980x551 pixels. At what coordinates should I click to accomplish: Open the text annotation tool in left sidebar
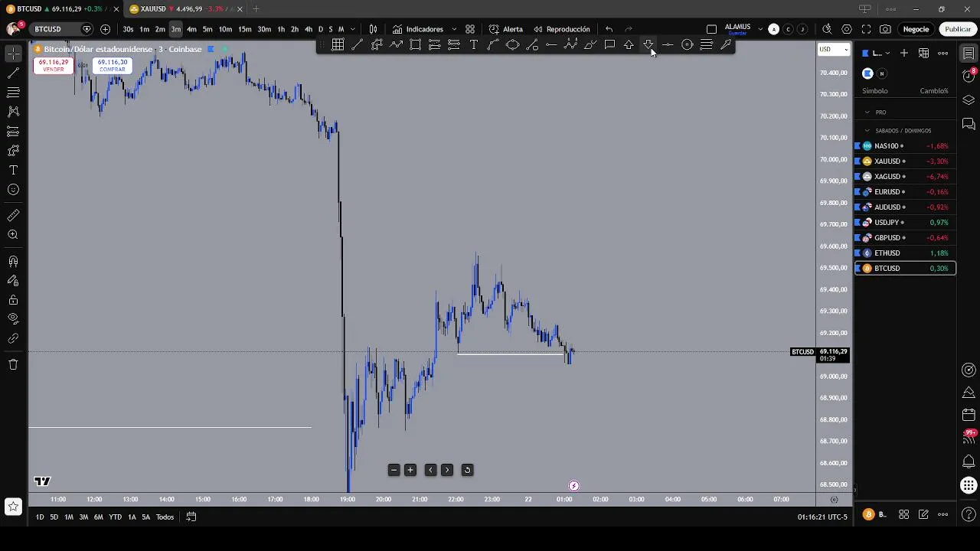(13, 170)
